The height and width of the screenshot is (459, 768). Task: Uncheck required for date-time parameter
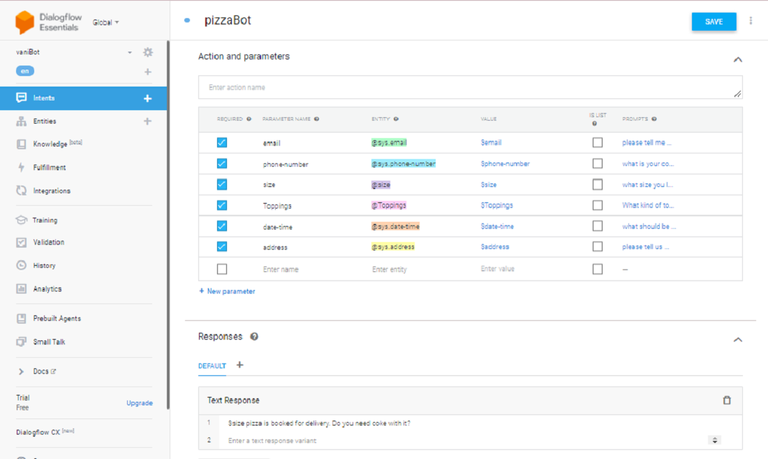click(x=222, y=226)
